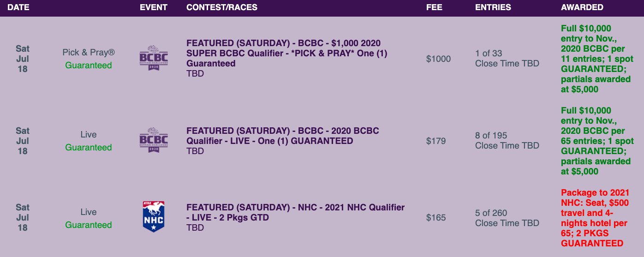Screen dimensions: 644x257
Task: Click the Pick & Pray® label
Action: point(89,53)
